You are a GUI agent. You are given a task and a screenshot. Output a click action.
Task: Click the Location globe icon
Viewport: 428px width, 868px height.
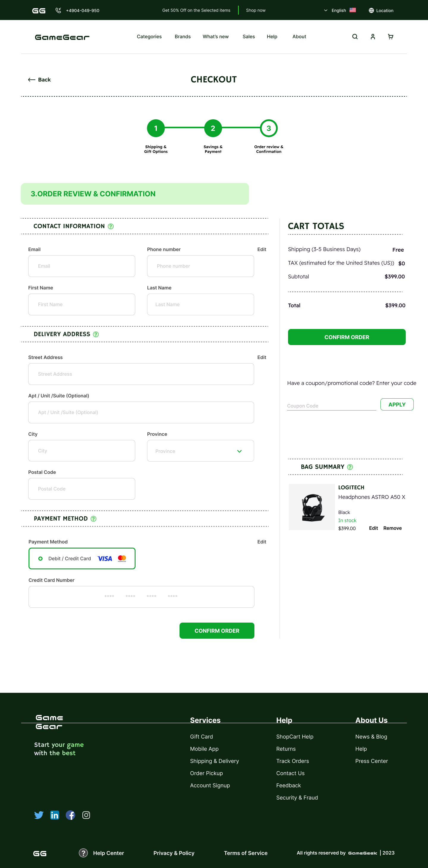[371, 10]
